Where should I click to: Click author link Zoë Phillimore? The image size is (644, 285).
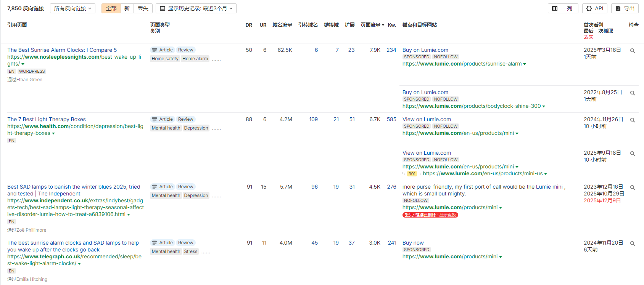tap(31, 230)
